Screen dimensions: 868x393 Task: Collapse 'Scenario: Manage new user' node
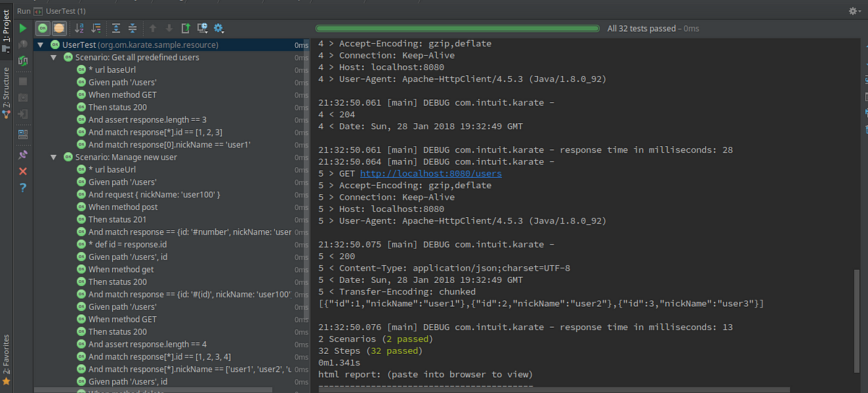53,157
